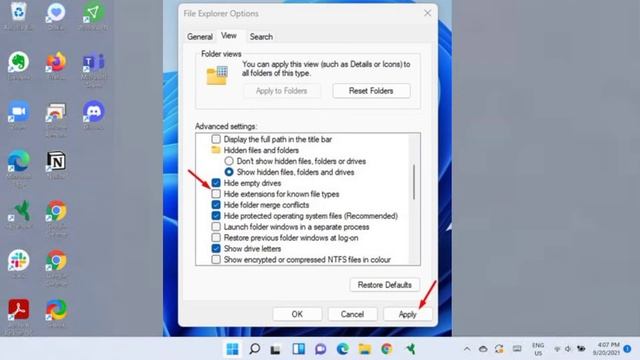
Task: Open the notification center badge
Action: point(627,349)
